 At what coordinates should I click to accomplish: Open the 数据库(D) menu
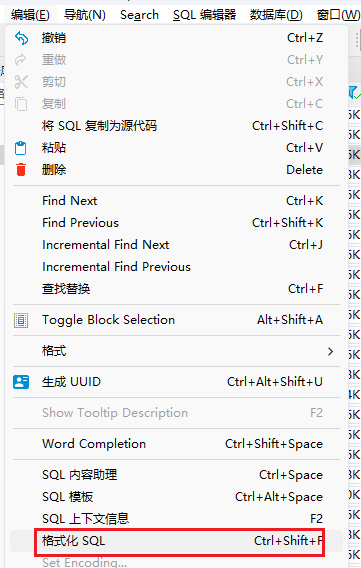click(276, 15)
